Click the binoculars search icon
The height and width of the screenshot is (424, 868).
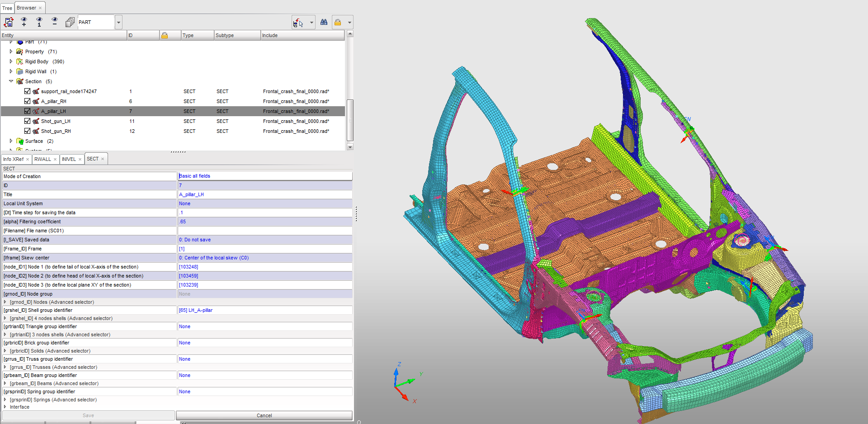tap(324, 22)
